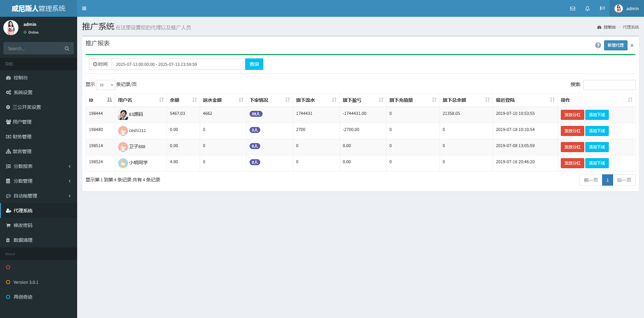Sort table by 用户名 column

[141, 100]
